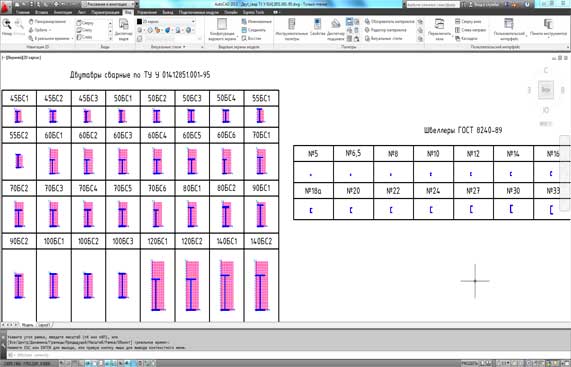Open the Tool Palettes icon in ribbon
This screenshot has height=367, width=571.
(291, 29)
